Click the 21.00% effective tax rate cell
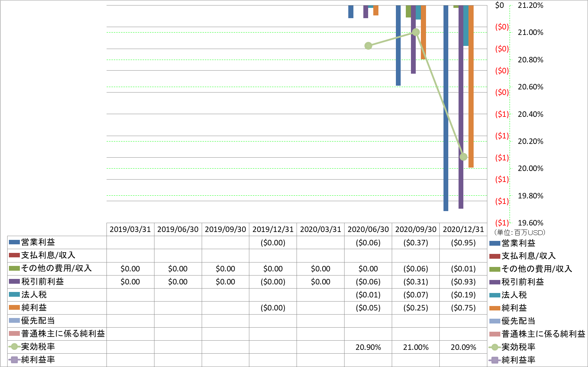Image resolution: width=588 pixels, height=367 pixels. point(416,347)
